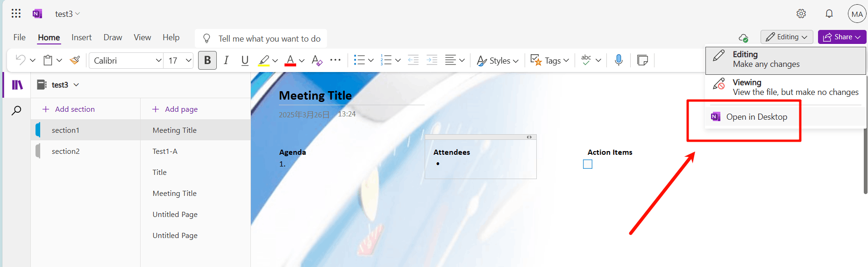This screenshot has height=267, width=868.
Task: Open the File menu
Action: coord(20,37)
